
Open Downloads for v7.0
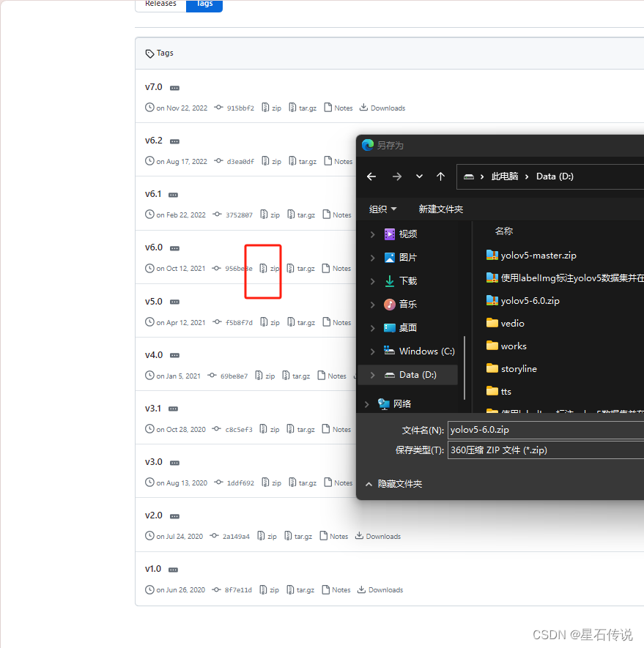click(382, 108)
